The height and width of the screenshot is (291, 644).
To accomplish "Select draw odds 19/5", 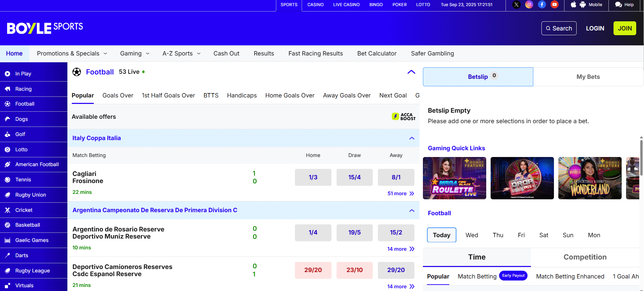I will (355, 232).
